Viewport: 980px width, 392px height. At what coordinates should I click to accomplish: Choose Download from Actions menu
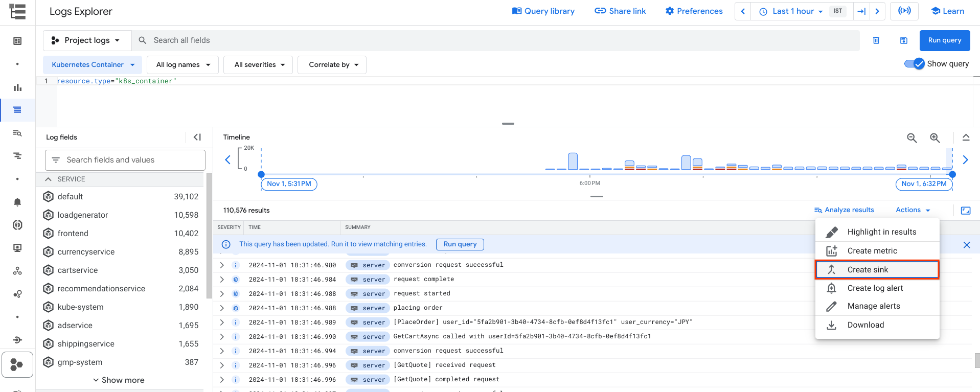(x=877, y=325)
